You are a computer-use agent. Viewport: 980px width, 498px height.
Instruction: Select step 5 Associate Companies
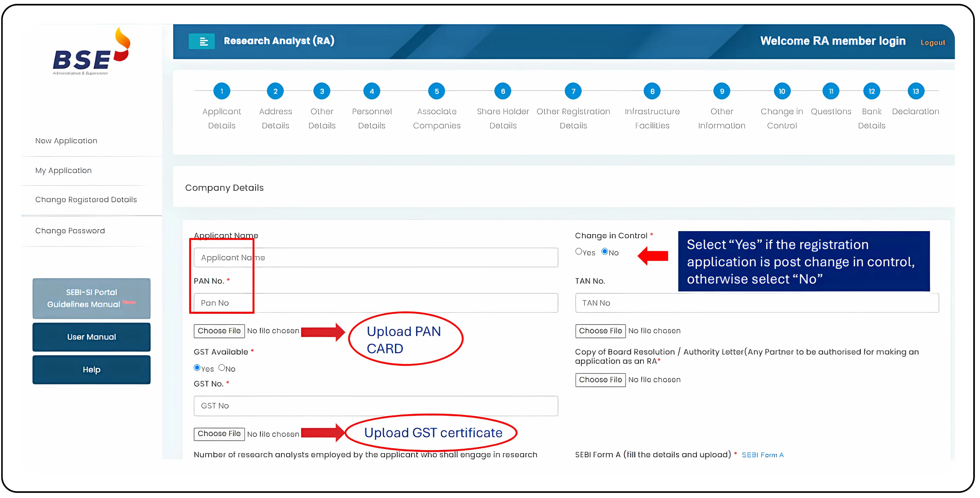[x=436, y=91]
